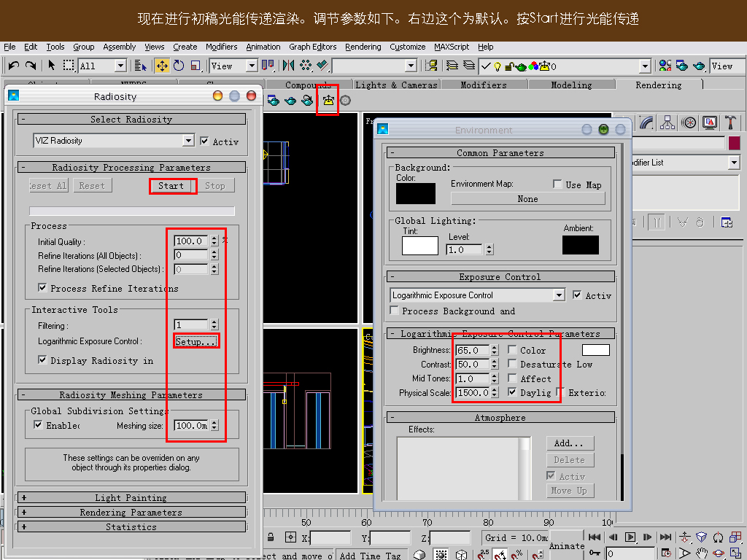
Task: Click the Redo arrow in main toolbar
Action: [31, 65]
